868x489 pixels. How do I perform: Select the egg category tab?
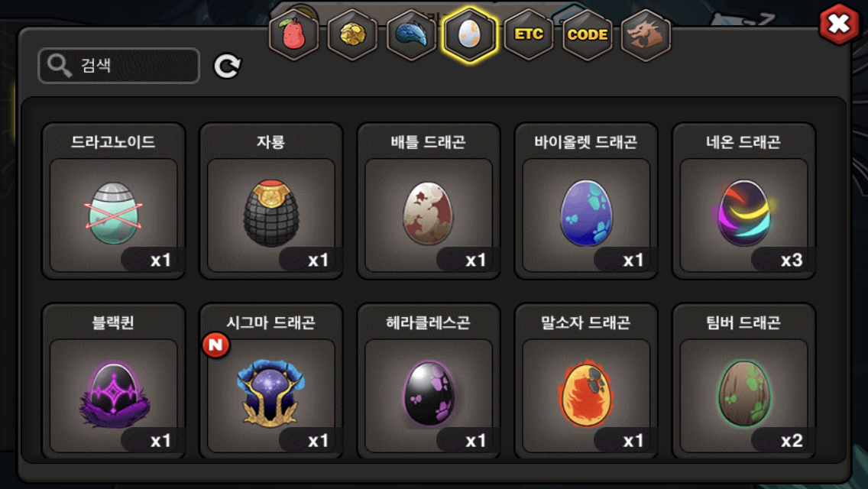point(470,35)
